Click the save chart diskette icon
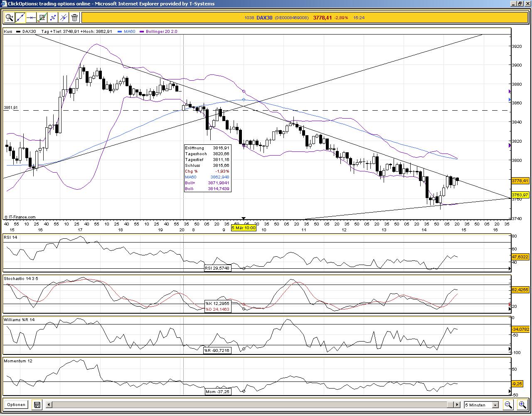This screenshot has width=532, height=416. (37, 404)
